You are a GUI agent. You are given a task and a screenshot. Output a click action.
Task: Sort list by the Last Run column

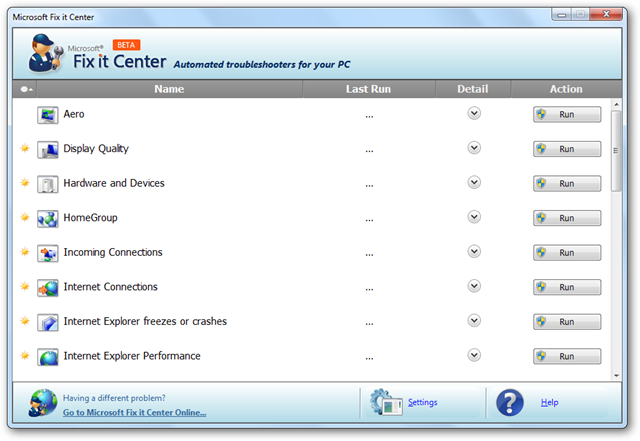(369, 89)
